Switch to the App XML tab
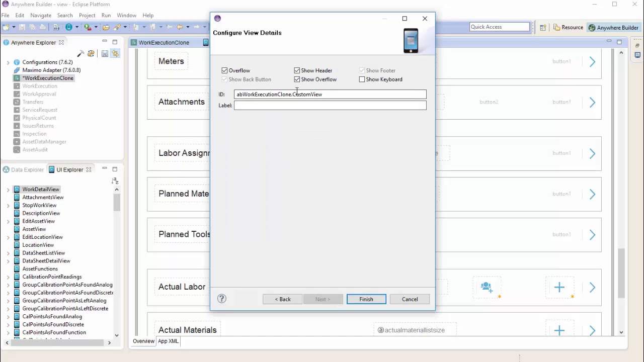Viewport: 644px width, 362px height. [168, 341]
